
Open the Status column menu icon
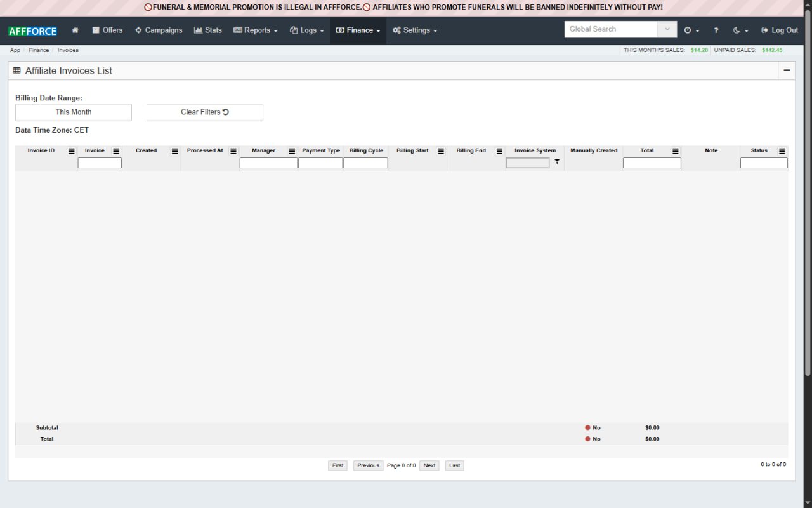point(782,151)
